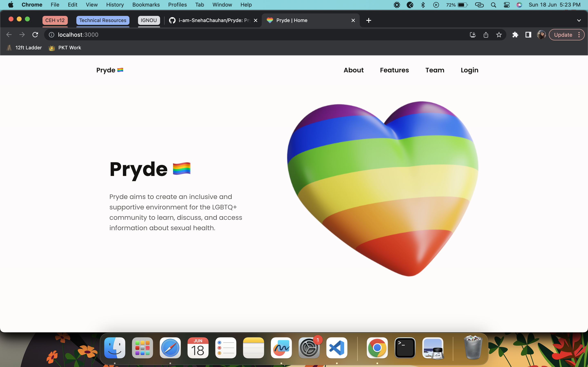Open new tab with plus button
Viewport: 588px width, 367px height.
[369, 20]
